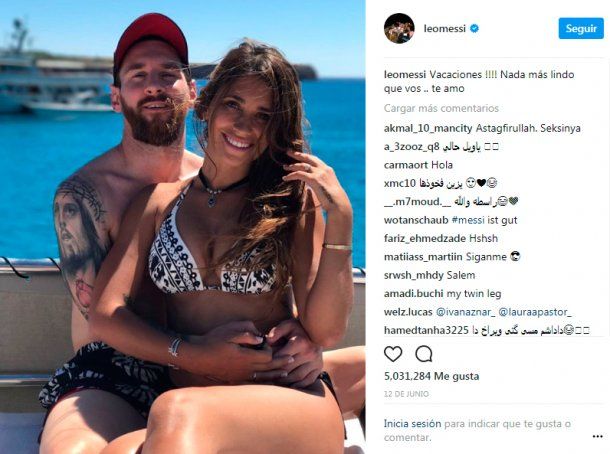View the 5,031,284 Me gusta likes count
Image resolution: width=610 pixels, height=454 pixels.
pos(431,376)
